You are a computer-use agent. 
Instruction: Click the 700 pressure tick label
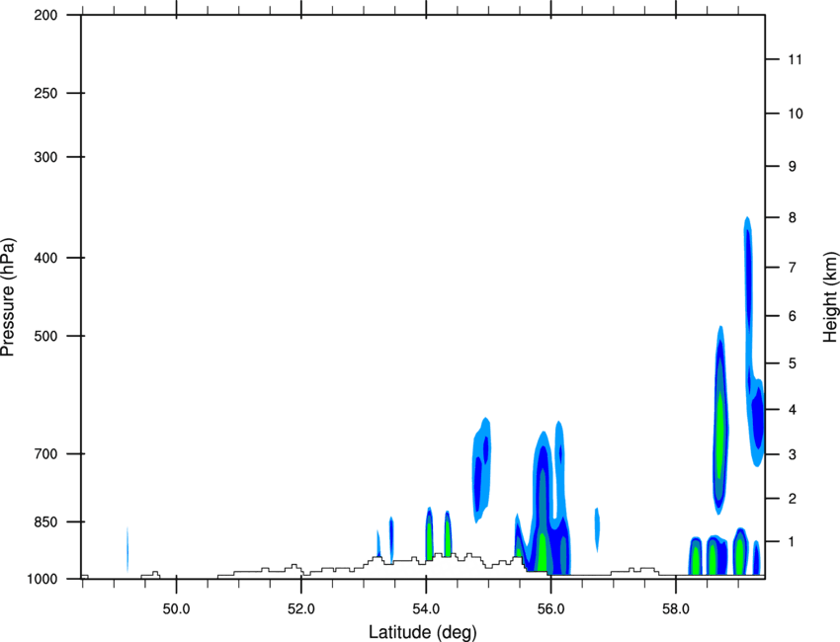point(45,453)
